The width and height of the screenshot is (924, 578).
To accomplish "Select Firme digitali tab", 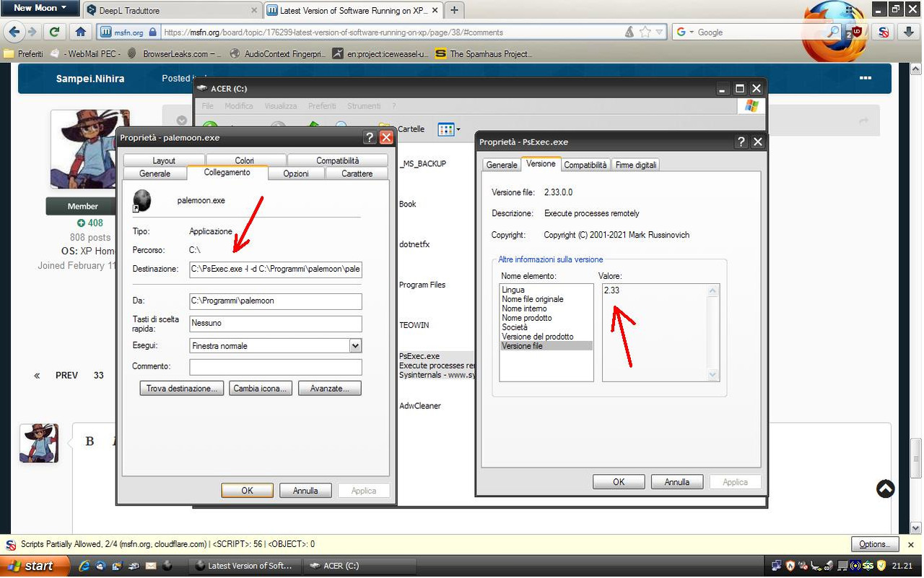I will pyautogui.click(x=636, y=165).
